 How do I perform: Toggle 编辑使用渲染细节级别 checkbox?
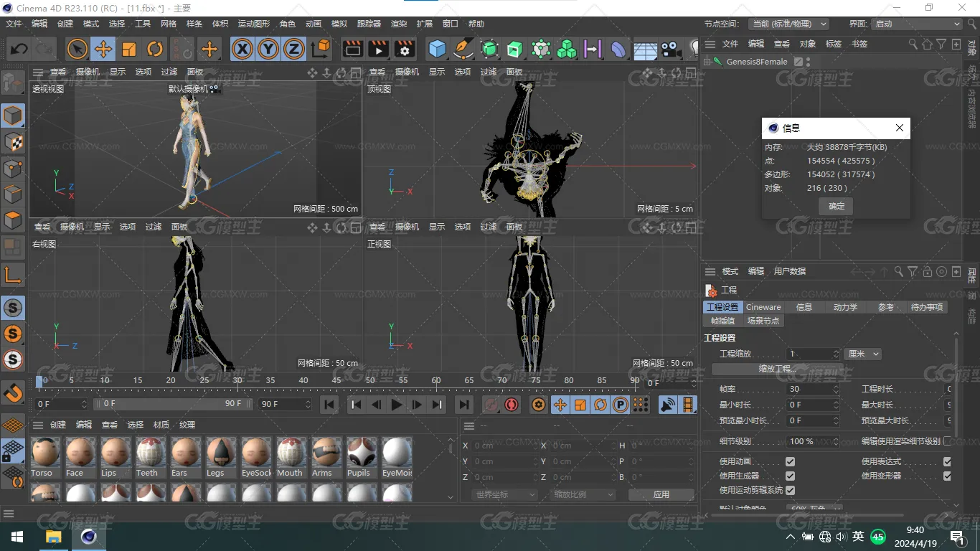[947, 441]
